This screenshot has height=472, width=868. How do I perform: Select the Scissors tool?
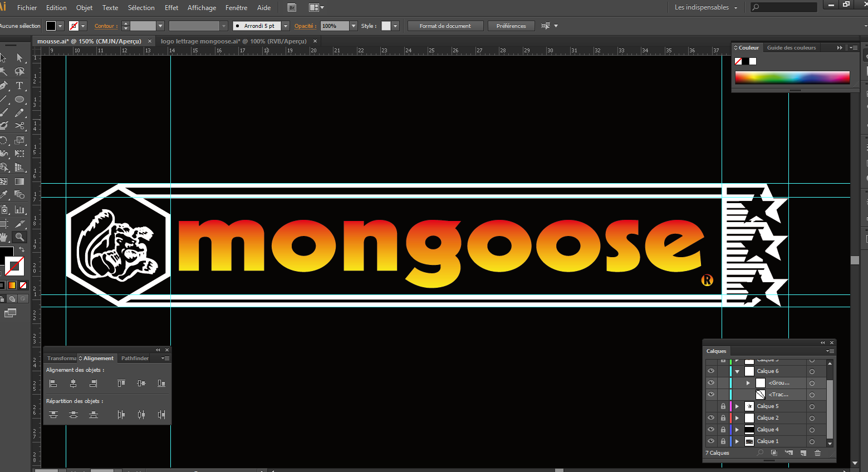(19, 126)
